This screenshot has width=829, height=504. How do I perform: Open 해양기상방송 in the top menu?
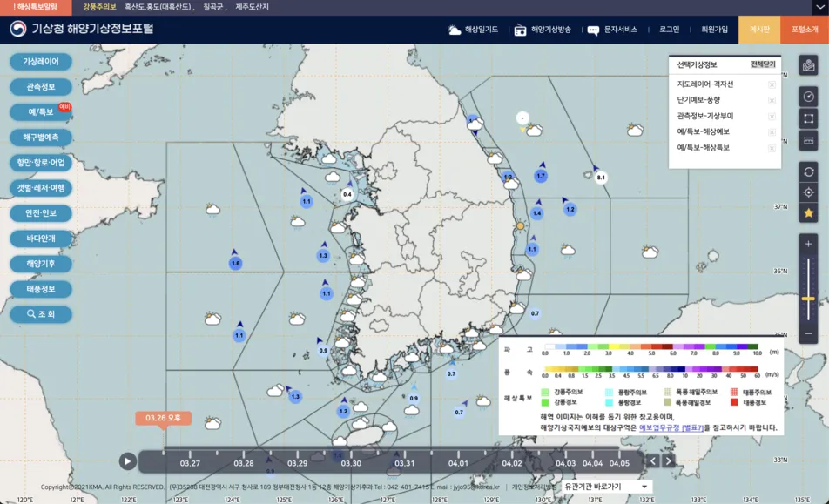pos(543,30)
